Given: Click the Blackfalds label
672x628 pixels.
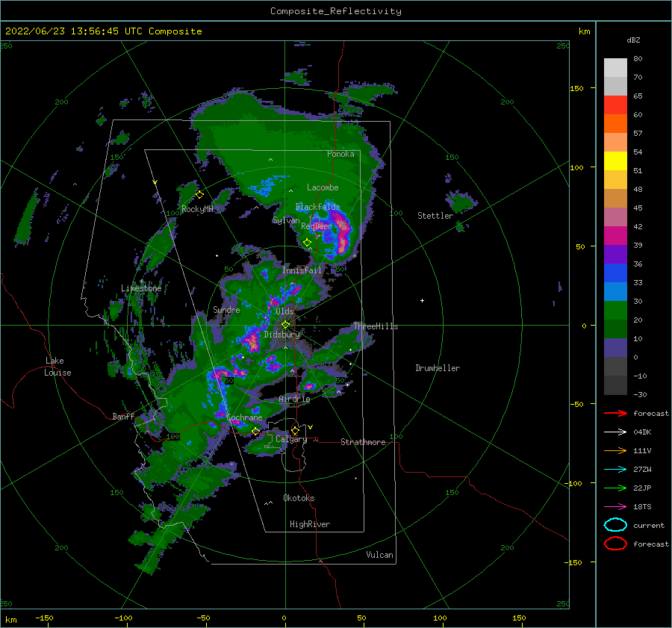Looking at the screenshot, I should tap(317, 207).
